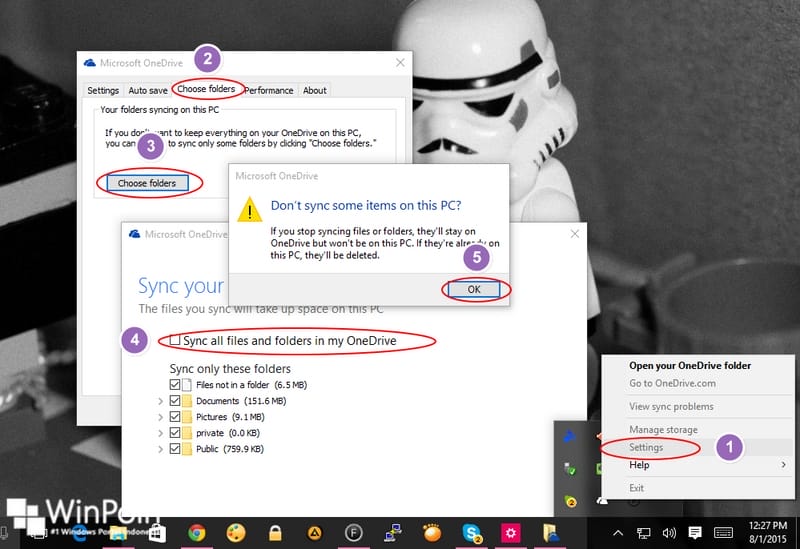Image resolution: width=800 pixels, height=549 pixels.
Task: Enable Sync all files and folders checkbox
Action: click(175, 341)
